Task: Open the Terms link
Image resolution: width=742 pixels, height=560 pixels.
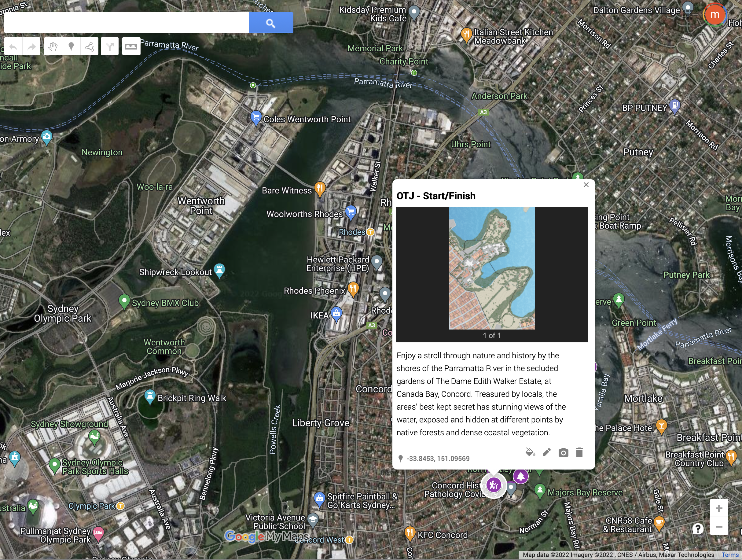Action: pyautogui.click(x=730, y=555)
